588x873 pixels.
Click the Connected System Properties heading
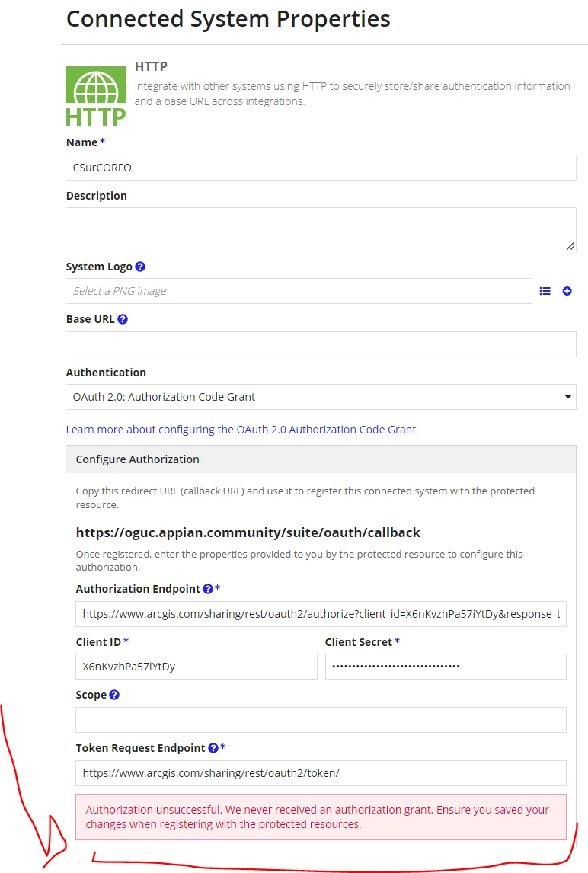(x=228, y=19)
